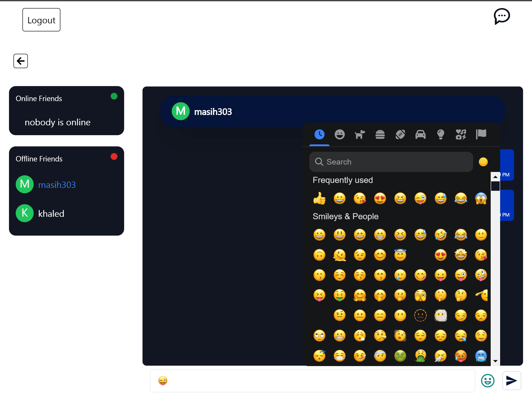Click the emoji search input field
The image size is (532, 408).
point(391,162)
